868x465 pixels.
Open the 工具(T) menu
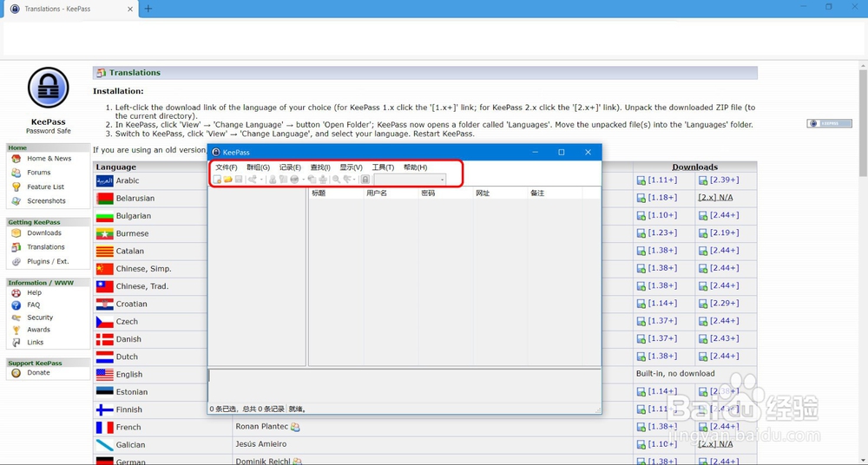tap(383, 167)
